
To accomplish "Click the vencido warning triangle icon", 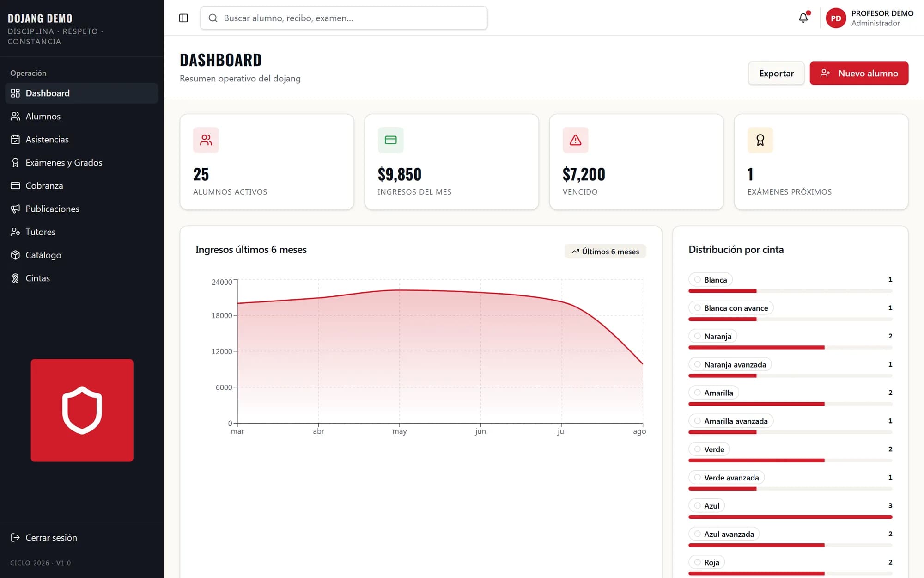I will point(576,140).
